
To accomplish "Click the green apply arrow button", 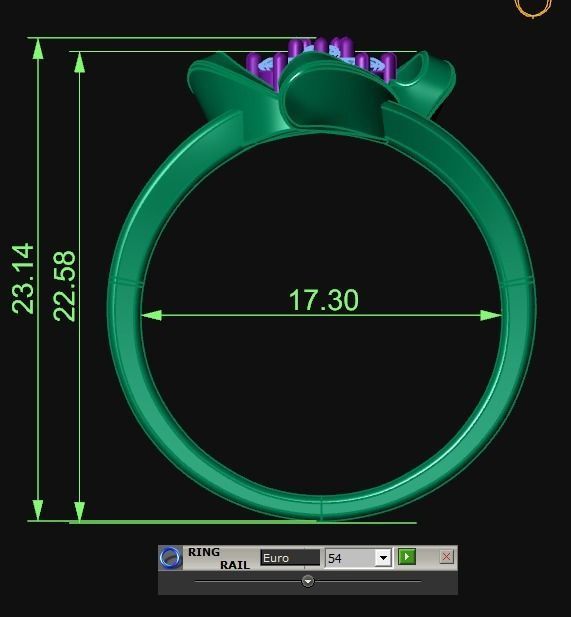I will [x=407, y=557].
